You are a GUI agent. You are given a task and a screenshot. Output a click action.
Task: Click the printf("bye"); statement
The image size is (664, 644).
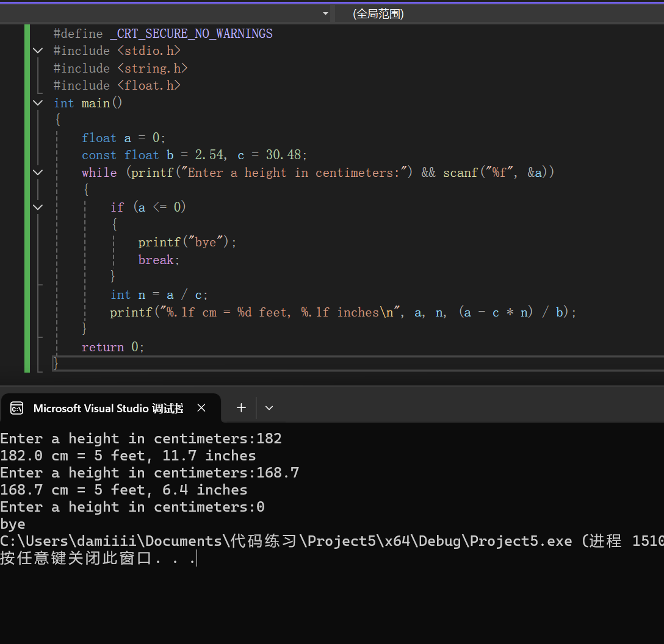click(187, 242)
